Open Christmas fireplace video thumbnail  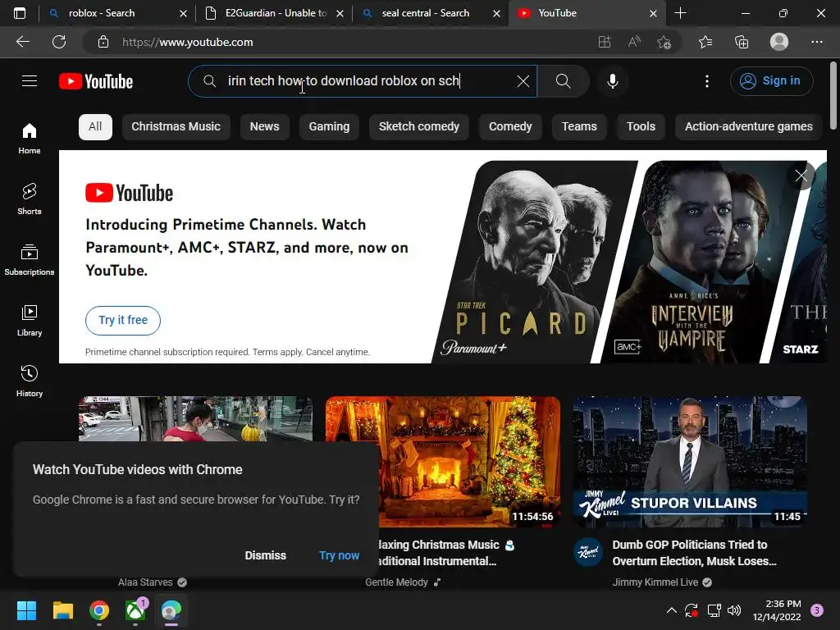click(x=442, y=462)
